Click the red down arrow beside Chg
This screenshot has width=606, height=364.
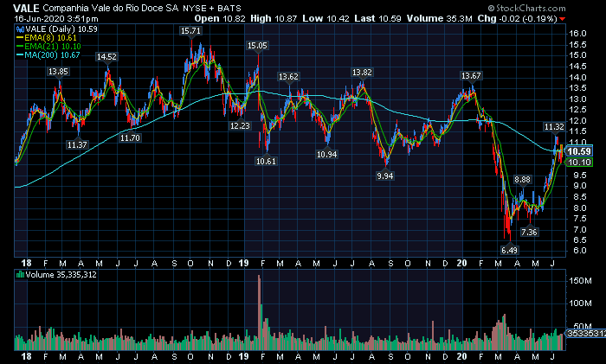click(563, 19)
